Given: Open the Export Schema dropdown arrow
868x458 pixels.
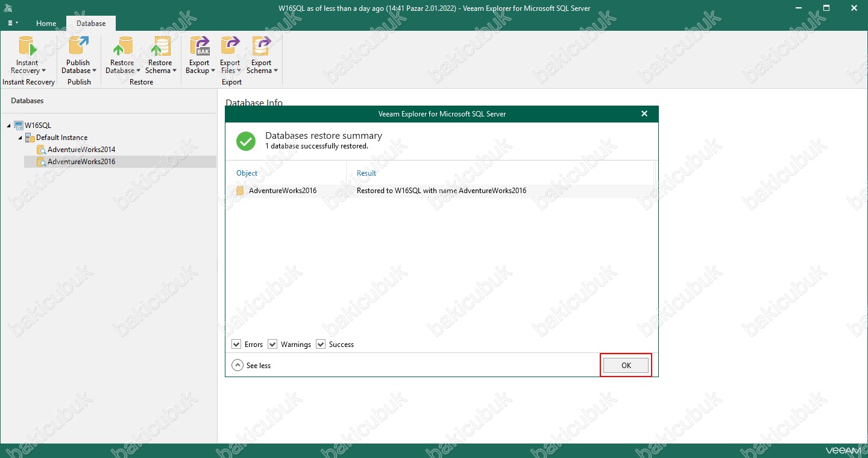Looking at the screenshot, I should [x=275, y=71].
